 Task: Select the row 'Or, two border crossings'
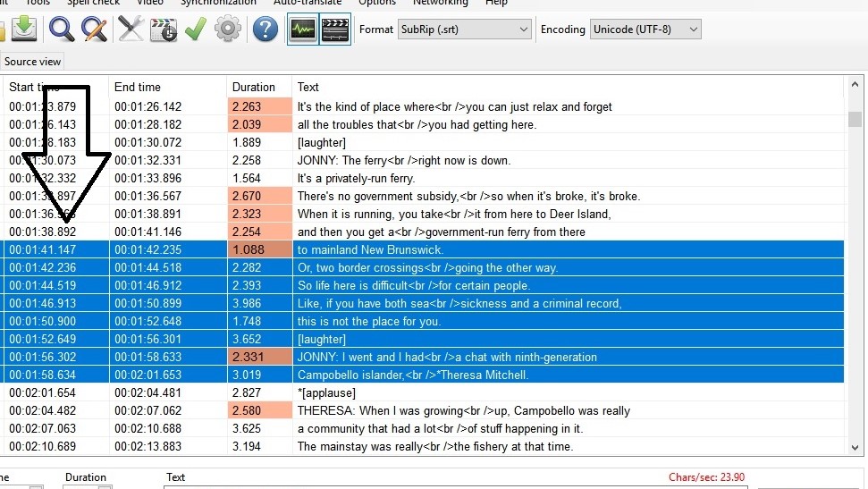pyautogui.click(x=424, y=267)
